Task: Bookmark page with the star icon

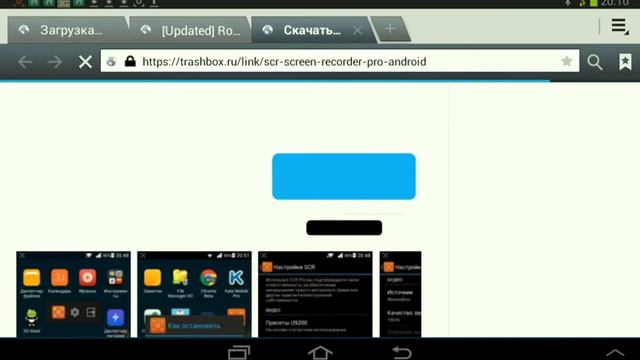Action: pos(567,61)
